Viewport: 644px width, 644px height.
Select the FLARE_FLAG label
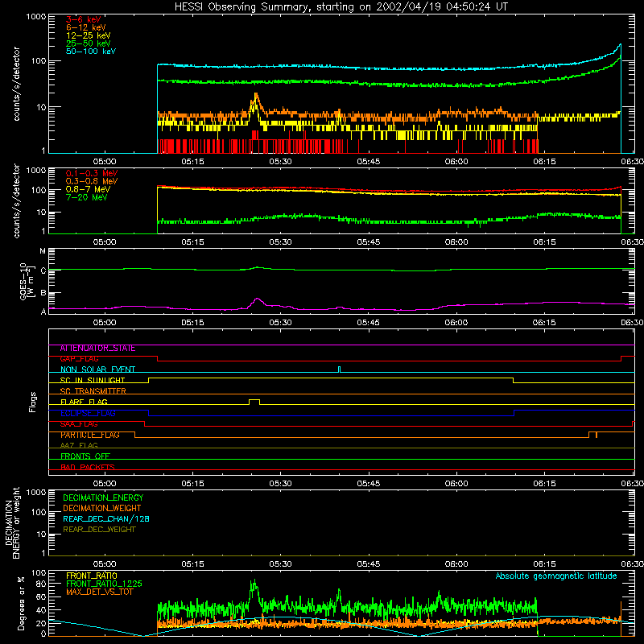click(x=84, y=402)
